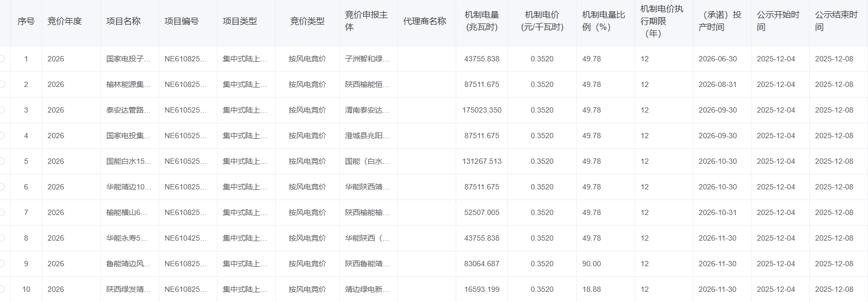
Task: Click the 18.88 ratio cell in row 10
Action: 591,289
